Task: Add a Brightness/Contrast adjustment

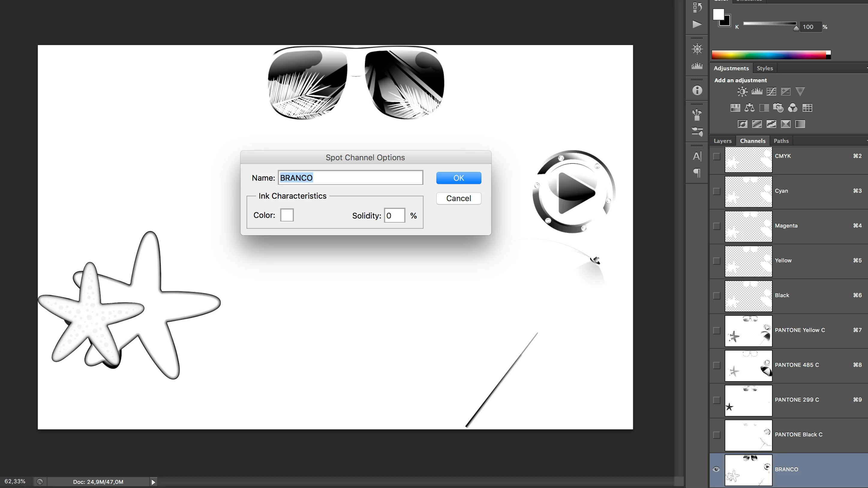Action: (x=742, y=92)
